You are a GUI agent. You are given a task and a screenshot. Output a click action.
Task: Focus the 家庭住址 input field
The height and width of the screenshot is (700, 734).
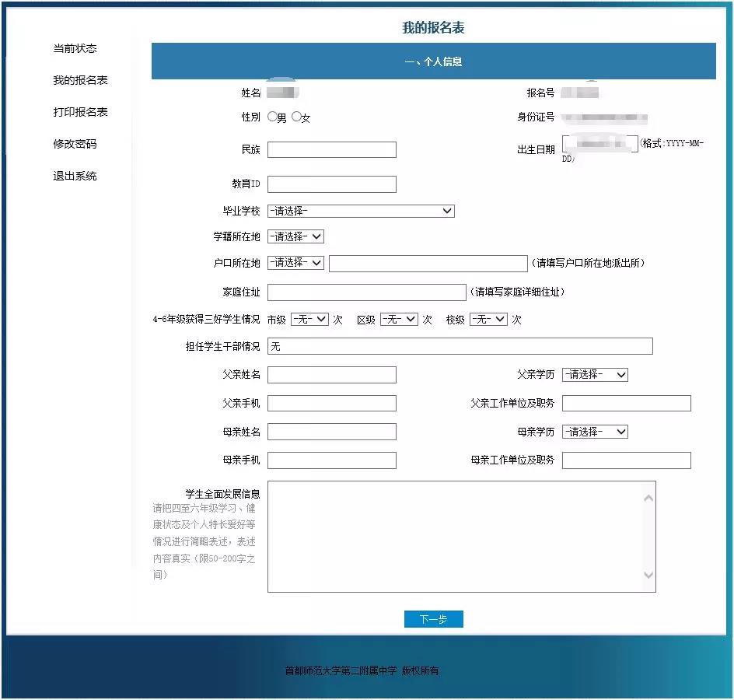tap(367, 292)
